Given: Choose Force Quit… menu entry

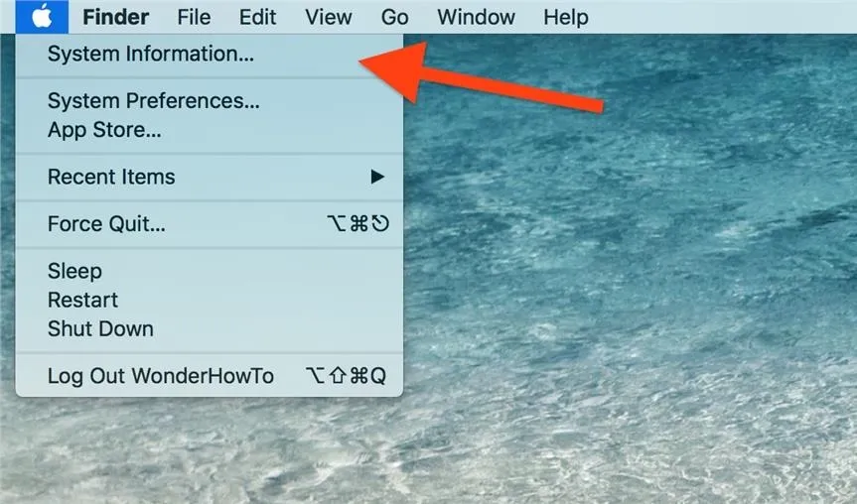Looking at the screenshot, I should click(x=210, y=224).
